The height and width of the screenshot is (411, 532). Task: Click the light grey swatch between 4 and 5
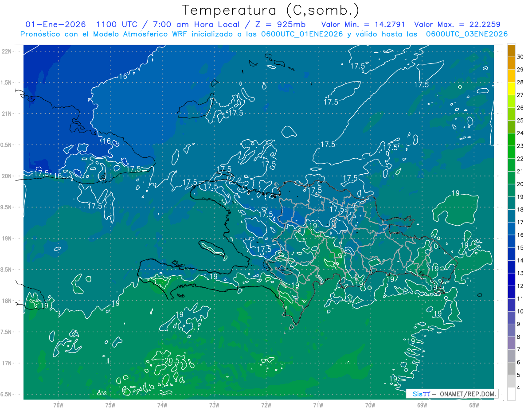pos(511,381)
